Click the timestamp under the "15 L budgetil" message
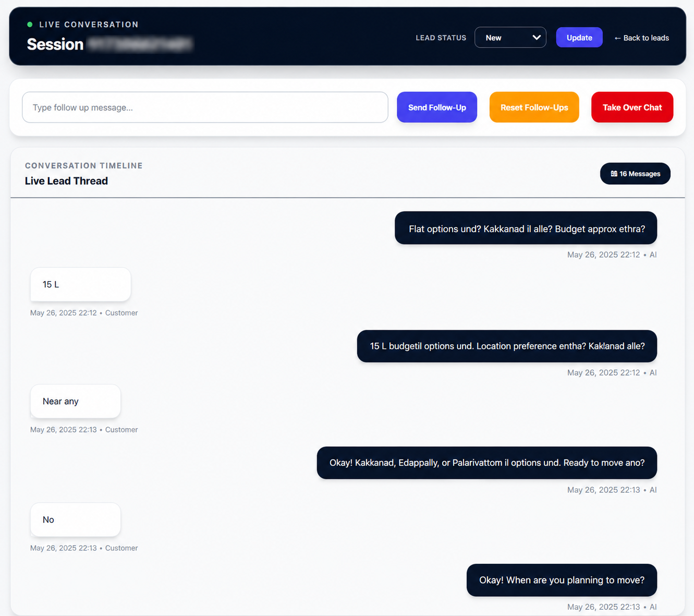 [612, 372]
